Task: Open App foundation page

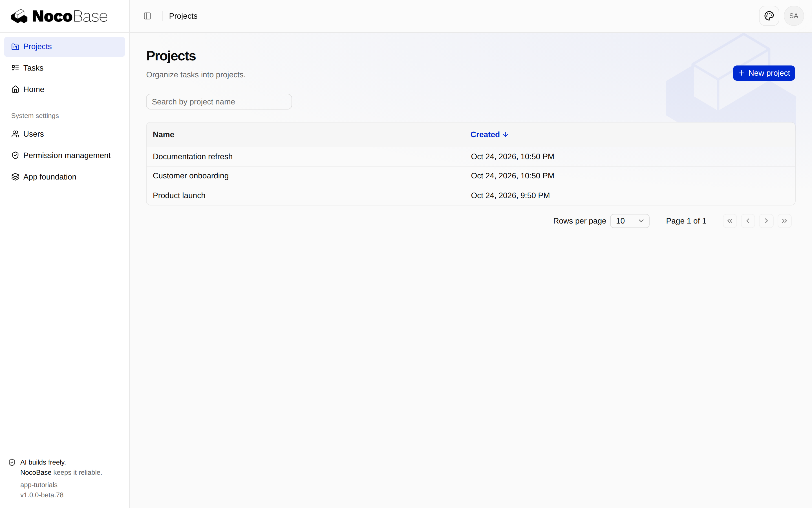Action: click(x=64, y=177)
